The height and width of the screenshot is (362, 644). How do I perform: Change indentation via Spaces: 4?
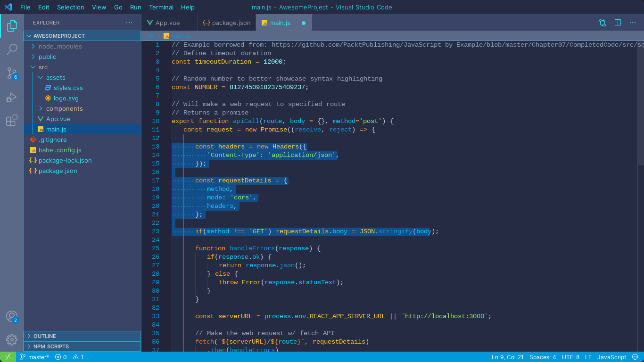(543, 357)
